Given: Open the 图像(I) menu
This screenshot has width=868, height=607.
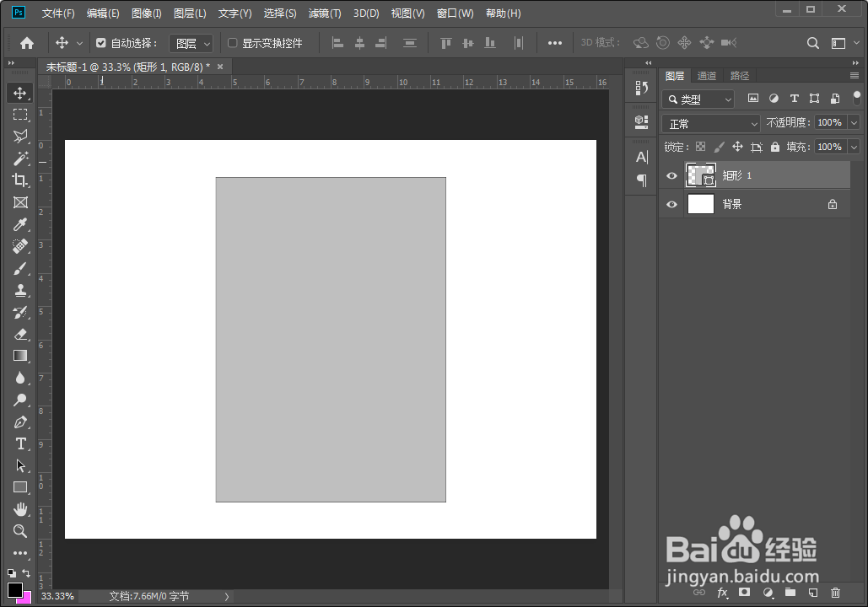Looking at the screenshot, I should (x=147, y=13).
